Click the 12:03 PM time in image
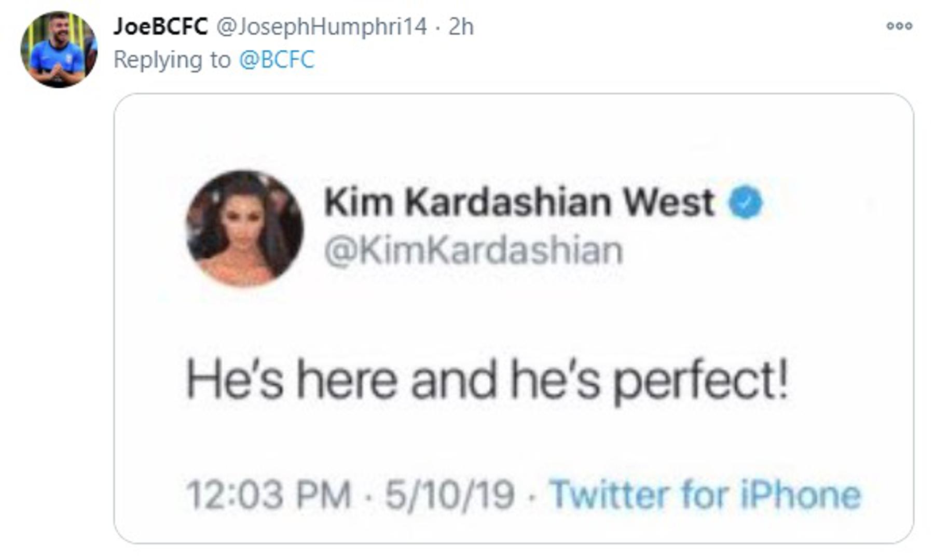Screen dimensions: 935x560 point(269,495)
